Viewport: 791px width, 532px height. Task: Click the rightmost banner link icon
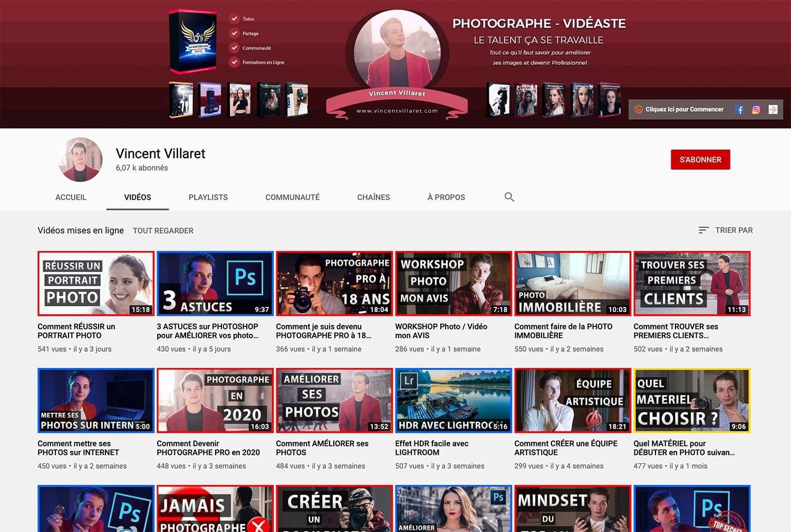(x=773, y=110)
